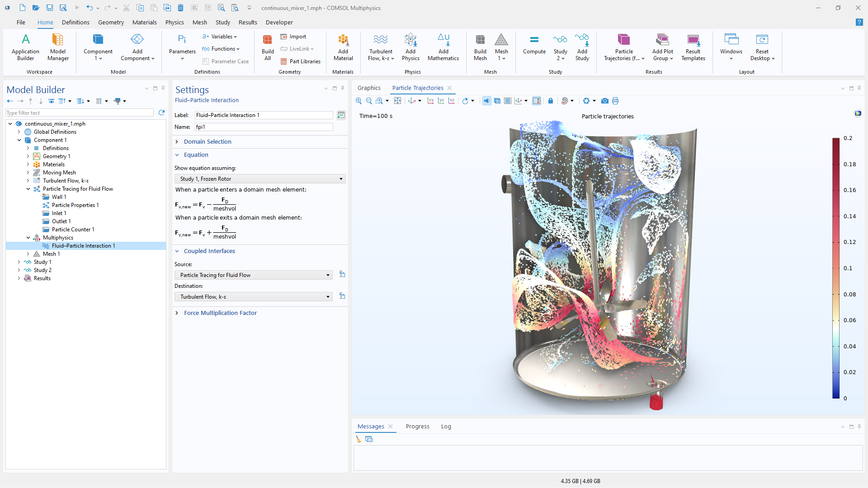
Task: Save the model with the save icon
Action: pos(50,8)
